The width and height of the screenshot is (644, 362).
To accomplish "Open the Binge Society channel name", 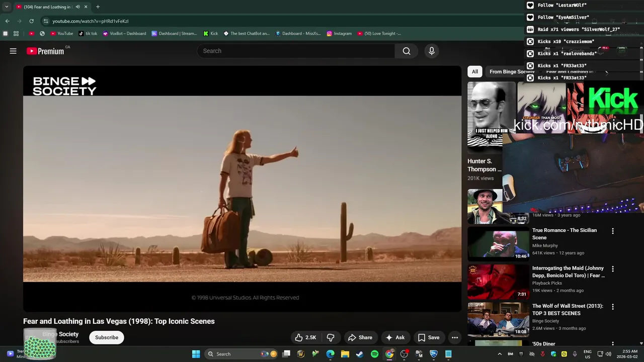I will coord(60,334).
